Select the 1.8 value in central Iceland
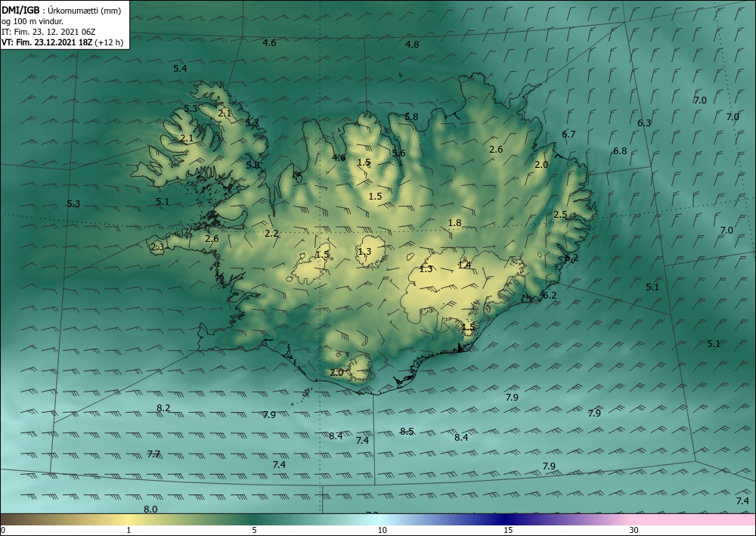This screenshot has width=756, height=536. 454,223
